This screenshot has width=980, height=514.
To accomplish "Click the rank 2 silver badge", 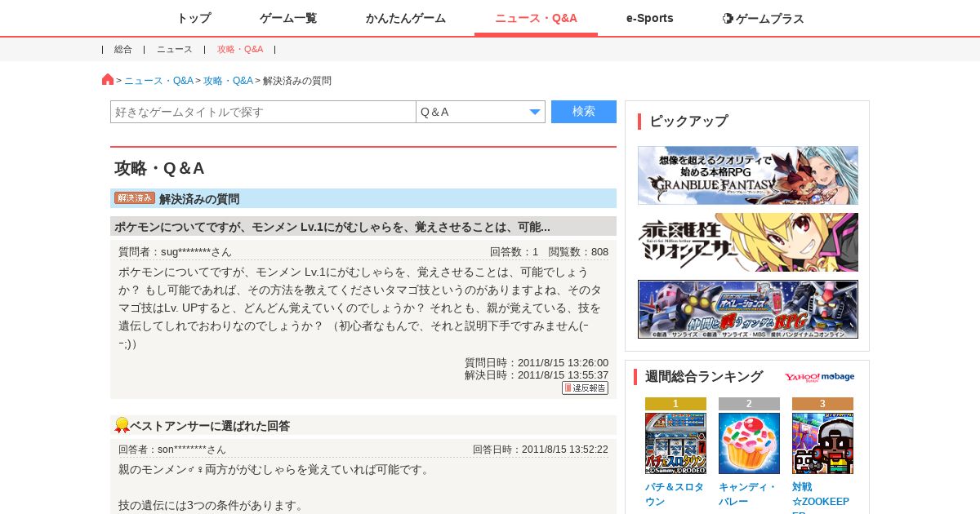I will (749, 404).
